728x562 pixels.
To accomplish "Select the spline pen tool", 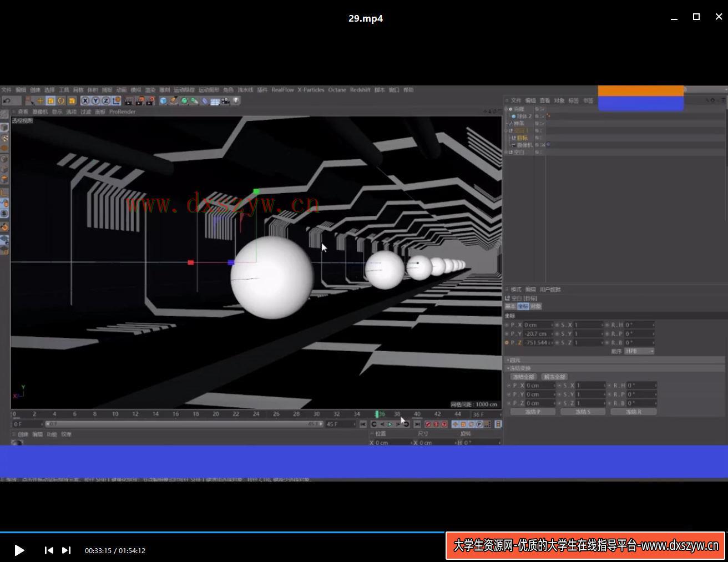I will [x=174, y=100].
